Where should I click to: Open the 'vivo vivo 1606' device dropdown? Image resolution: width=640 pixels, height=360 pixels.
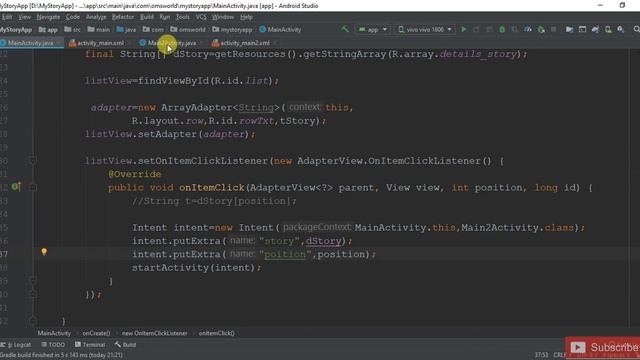(425, 29)
